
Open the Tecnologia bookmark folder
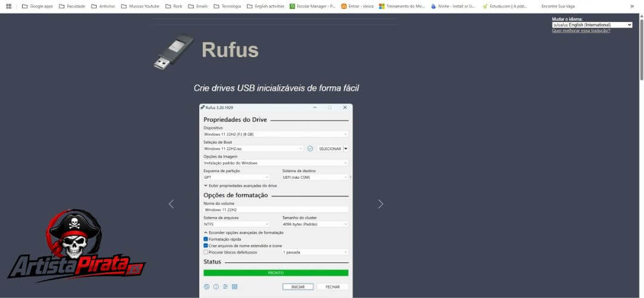[227, 6]
